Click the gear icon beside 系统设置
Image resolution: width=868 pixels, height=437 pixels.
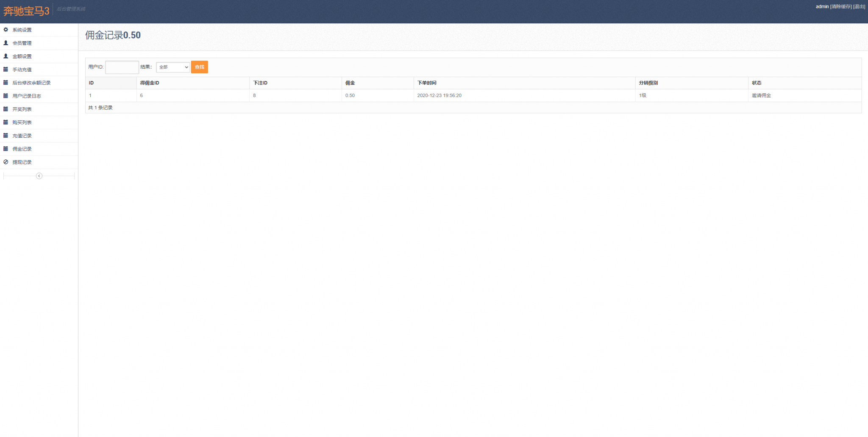(6, 30)
